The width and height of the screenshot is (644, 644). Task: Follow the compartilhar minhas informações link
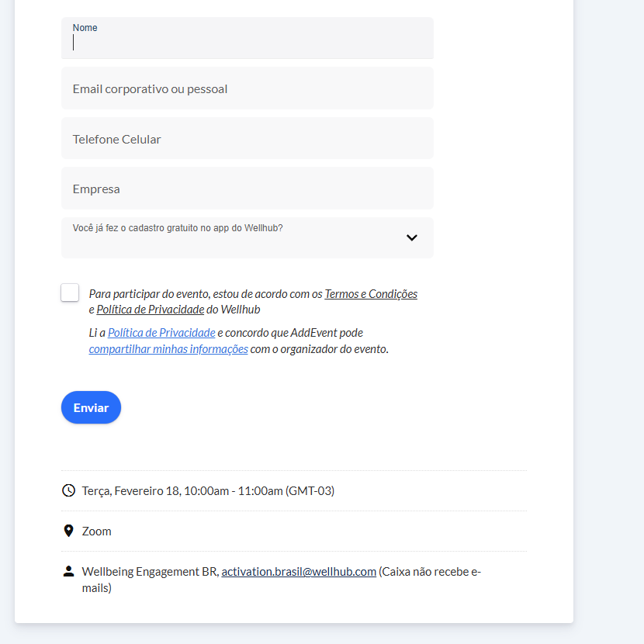(168, 349)
